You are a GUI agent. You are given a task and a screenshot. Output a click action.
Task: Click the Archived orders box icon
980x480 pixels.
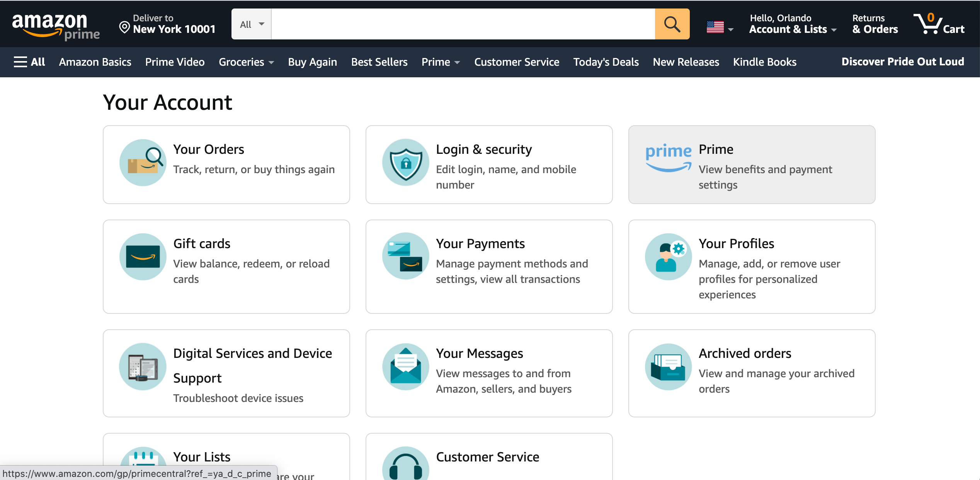click(x=669, y=366)
